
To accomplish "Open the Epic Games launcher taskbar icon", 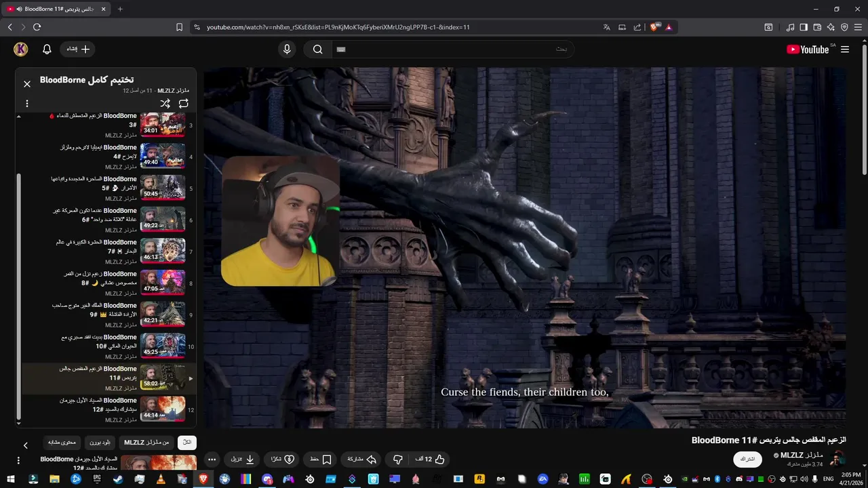I will tap(97, 479).
